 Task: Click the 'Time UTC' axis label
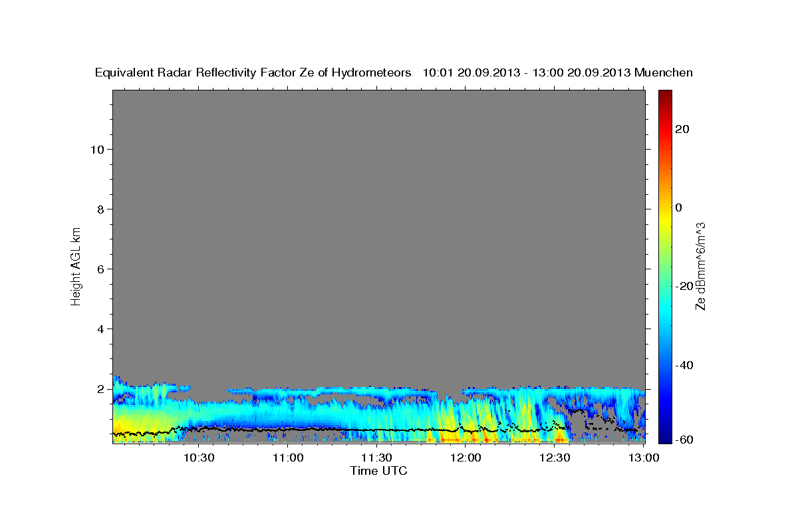(378, 471)
